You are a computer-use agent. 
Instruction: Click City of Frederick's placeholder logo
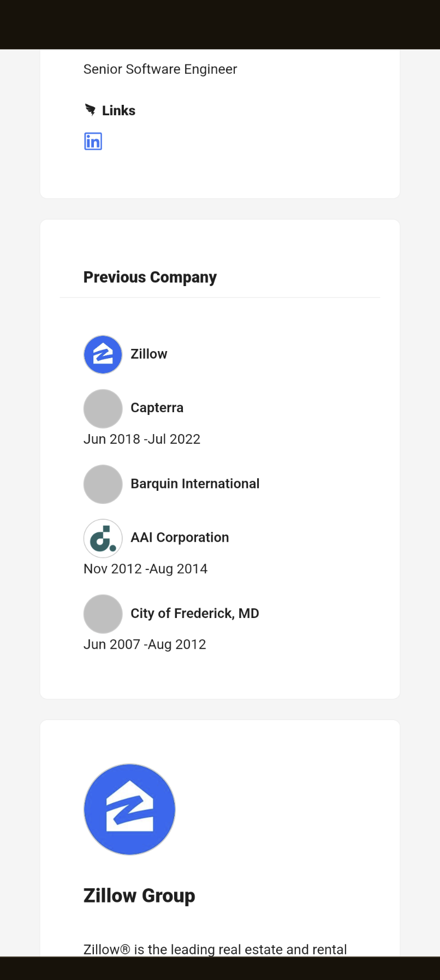click(103, 614)
